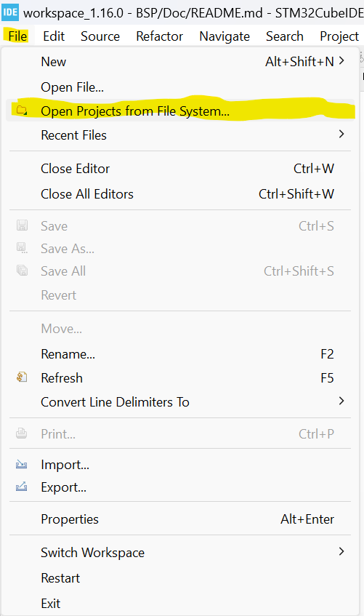Choose Rename... menu entry
Viewport: 364px width, 616px height.
point(180,354)
